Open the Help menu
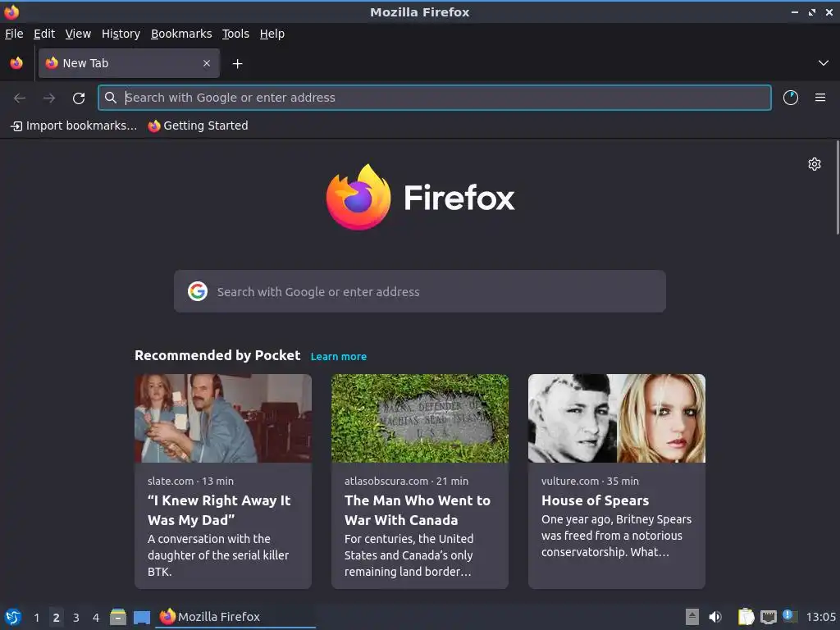The height and width of the screenshot is (630, 840). pyautogui.click(x=272, y=34)
